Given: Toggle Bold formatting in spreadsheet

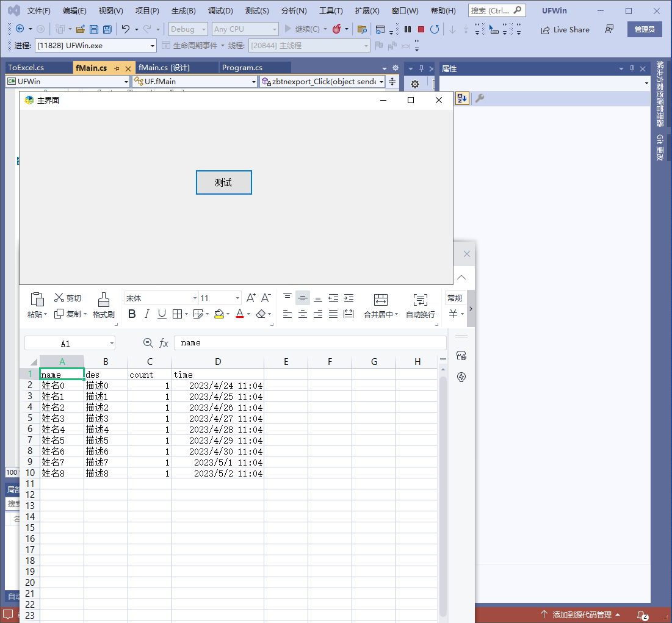Looking at the screenshot, I should [132, 314].
